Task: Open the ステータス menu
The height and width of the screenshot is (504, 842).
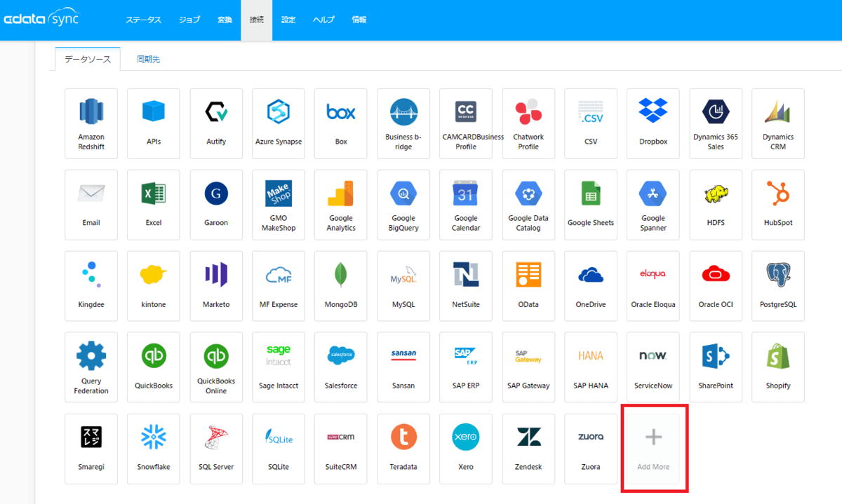Action: coord(144,20)
